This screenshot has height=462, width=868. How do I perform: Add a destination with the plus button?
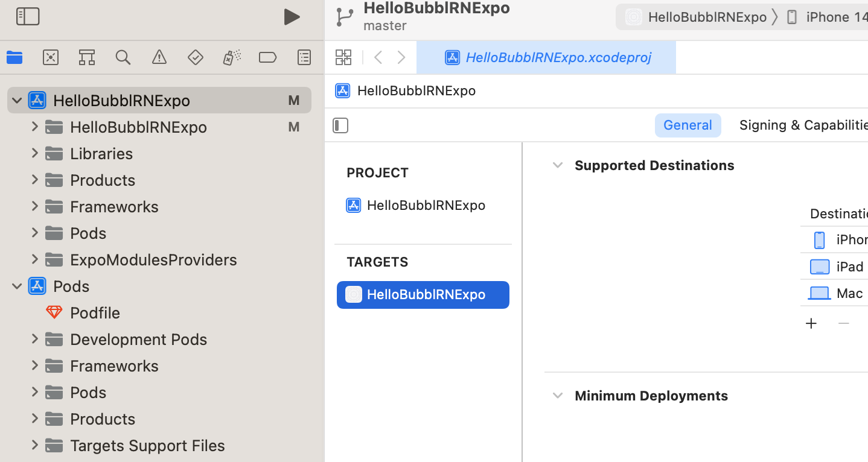[x=811, y=323]
